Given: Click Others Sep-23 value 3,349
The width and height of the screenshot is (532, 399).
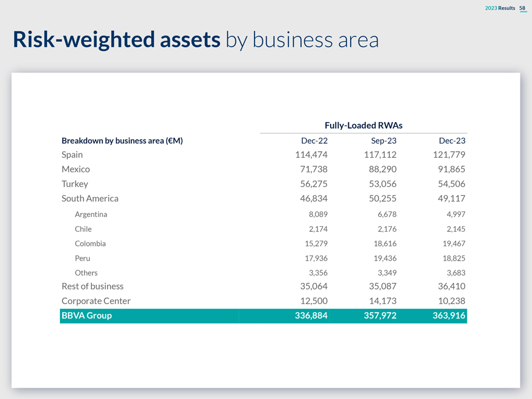Looking at the screenshot, I should pyautogui.click(x=387, y=273).
